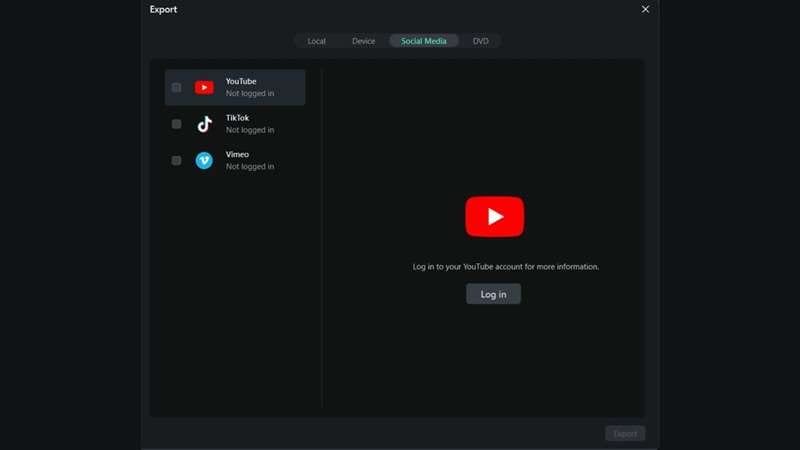The width and height of the screenshot is (800, 450).
Task: Switch to the Local tab
Action: [316, 41]
